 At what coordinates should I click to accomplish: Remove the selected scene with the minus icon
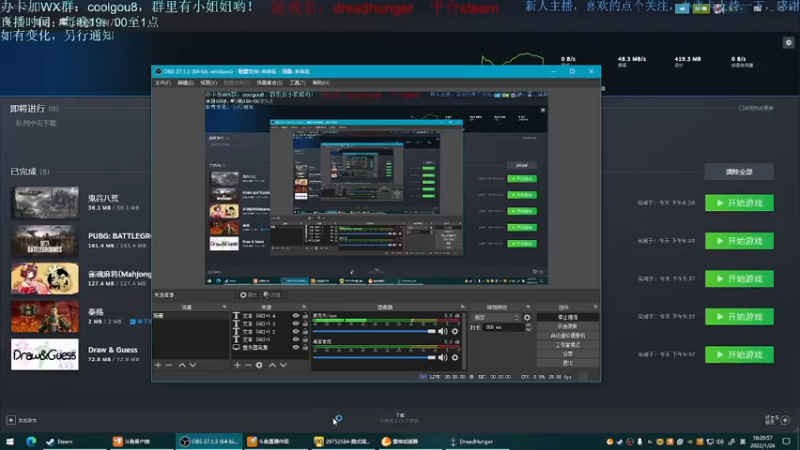pos(169,365)
